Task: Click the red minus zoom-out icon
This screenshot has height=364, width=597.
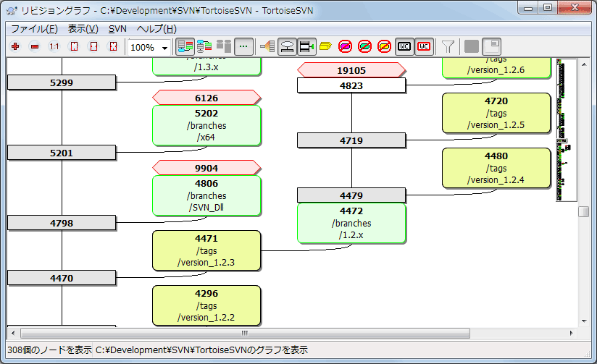Action: (x=35, y=47)
